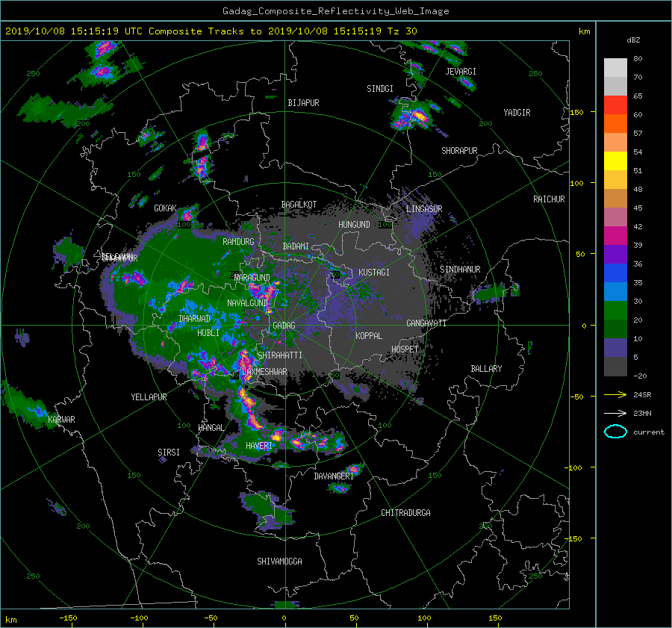Click the LINGASUR city label
672x628 pixels.
(x=424, y=209)
